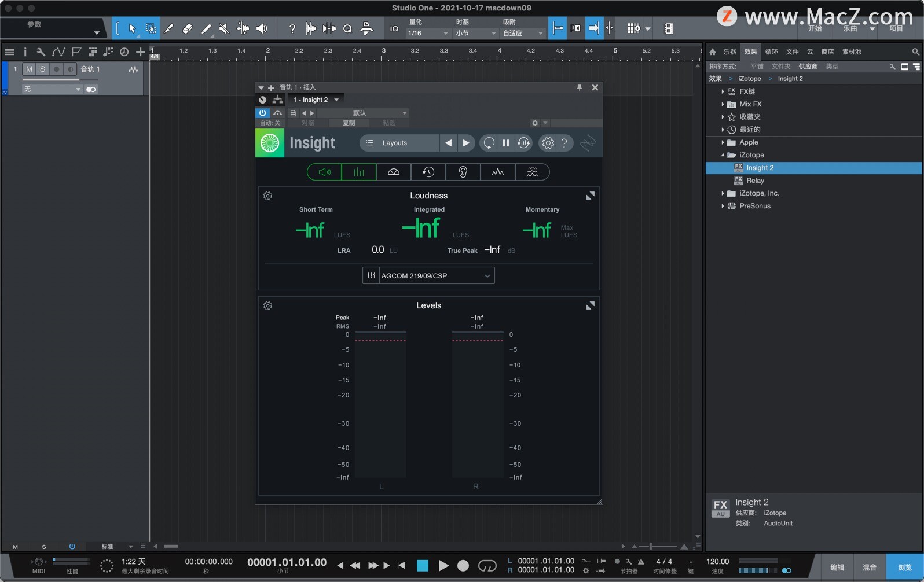Expand the PreSonus vendor folder
This screenshot has width=924, height=582.
tap(723, 206)
